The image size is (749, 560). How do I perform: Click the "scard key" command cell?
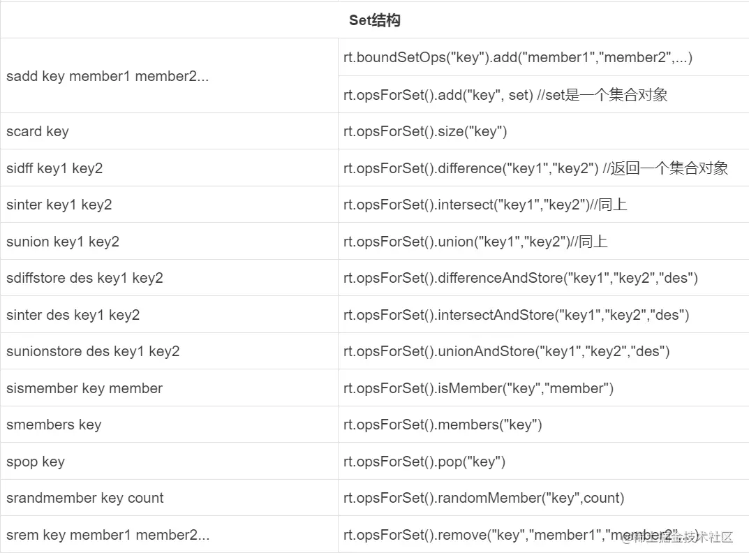[38, 131]
